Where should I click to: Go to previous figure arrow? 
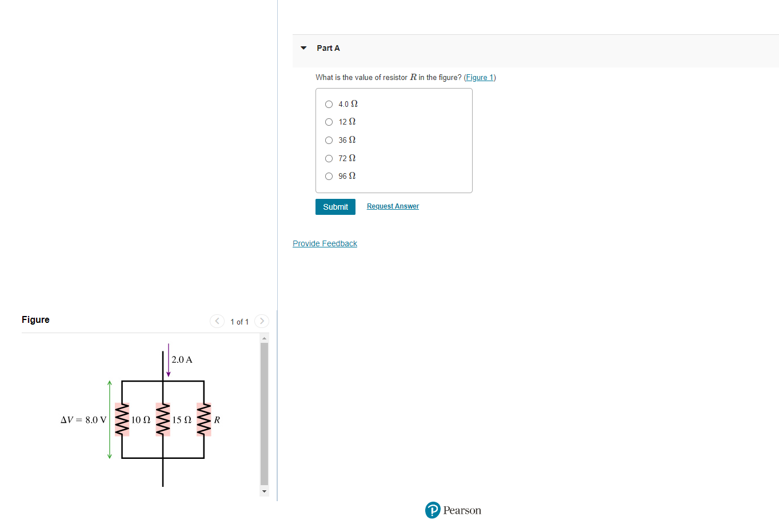pyautogui.click(x=217, y=321)
